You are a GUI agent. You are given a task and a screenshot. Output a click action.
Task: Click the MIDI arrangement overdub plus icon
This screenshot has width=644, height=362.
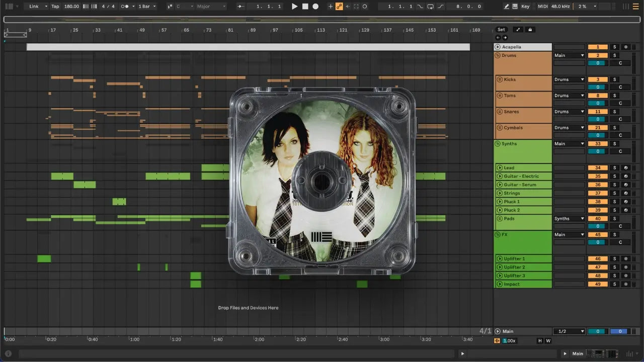point(331,7)
